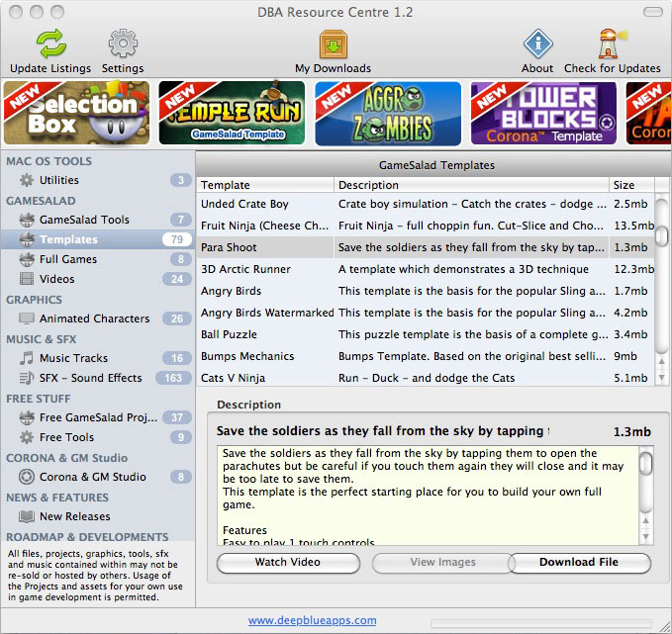
Task: Click description box scroll down arrow
Action: click(646, 536)
